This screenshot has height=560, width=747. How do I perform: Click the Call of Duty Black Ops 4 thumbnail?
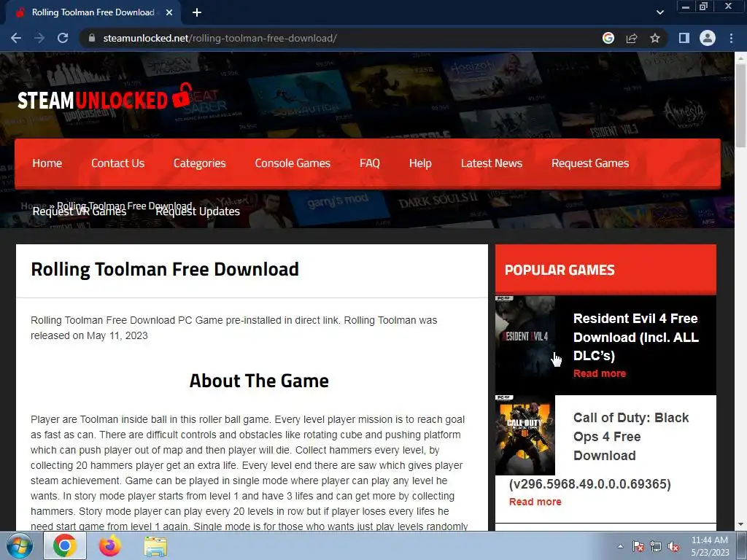(x=525, y=435)
